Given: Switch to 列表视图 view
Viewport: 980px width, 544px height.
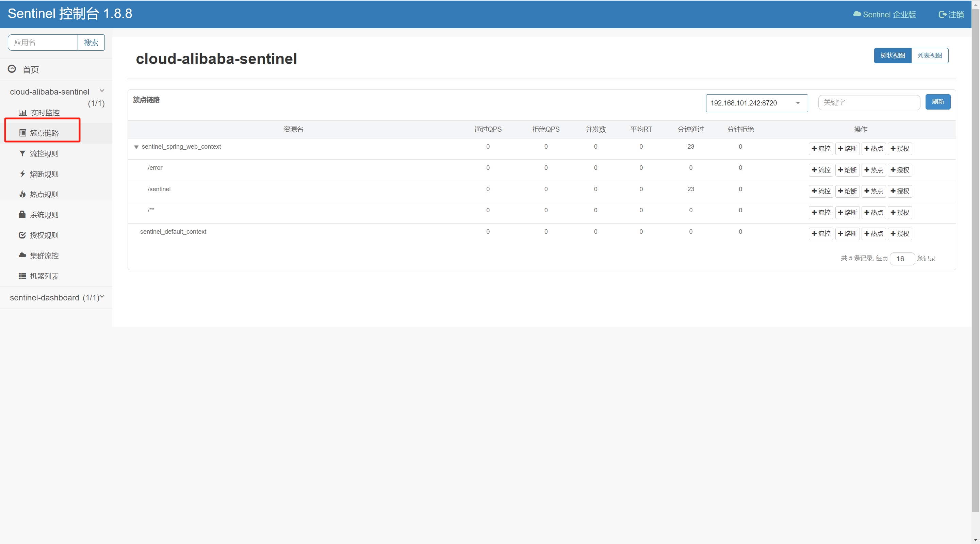Looking at the screenshot, I should (929, 55).
